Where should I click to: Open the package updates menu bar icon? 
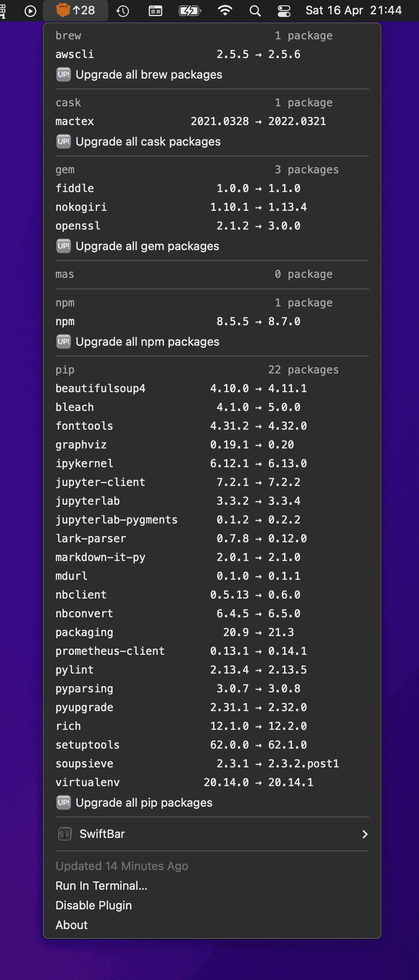[75, 10]
